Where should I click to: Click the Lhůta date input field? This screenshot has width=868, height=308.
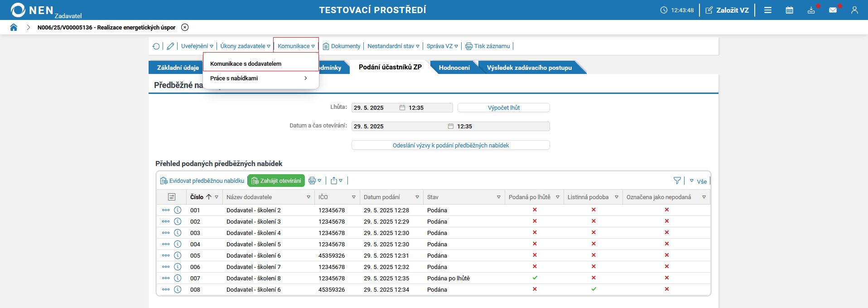click(x=374, y=108)
